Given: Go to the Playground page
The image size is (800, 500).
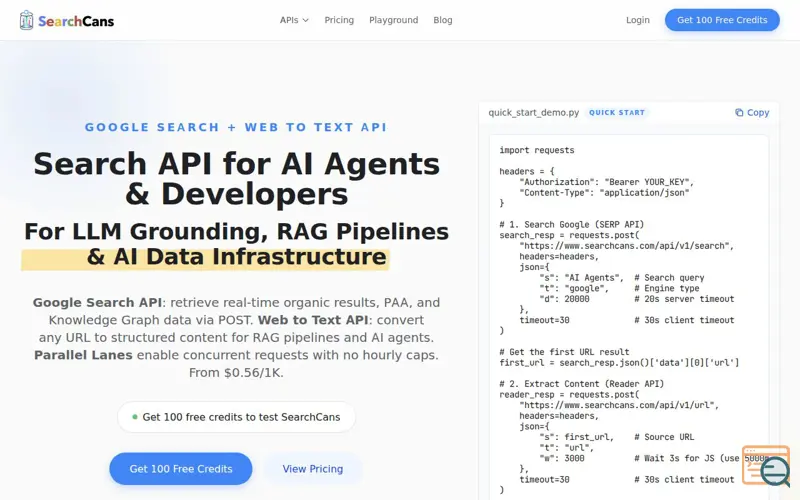Looking at the screenshot, I should [393, 20].
